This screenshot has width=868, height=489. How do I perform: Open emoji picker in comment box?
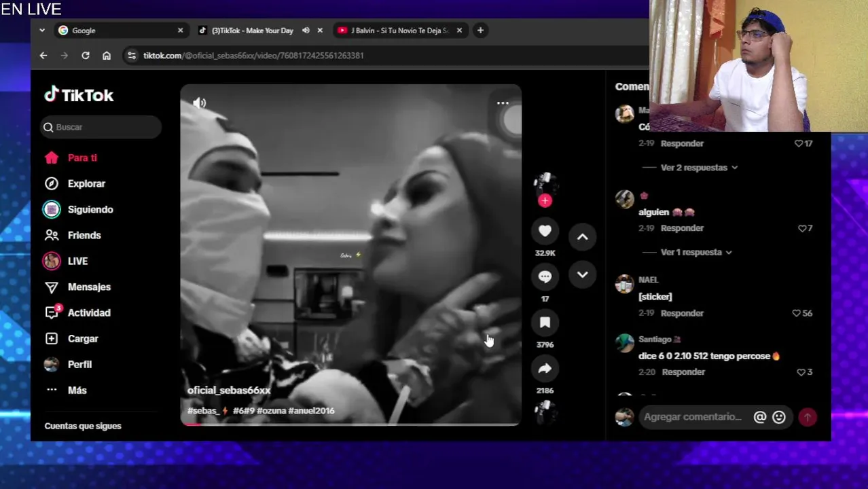tap(779, 417)
